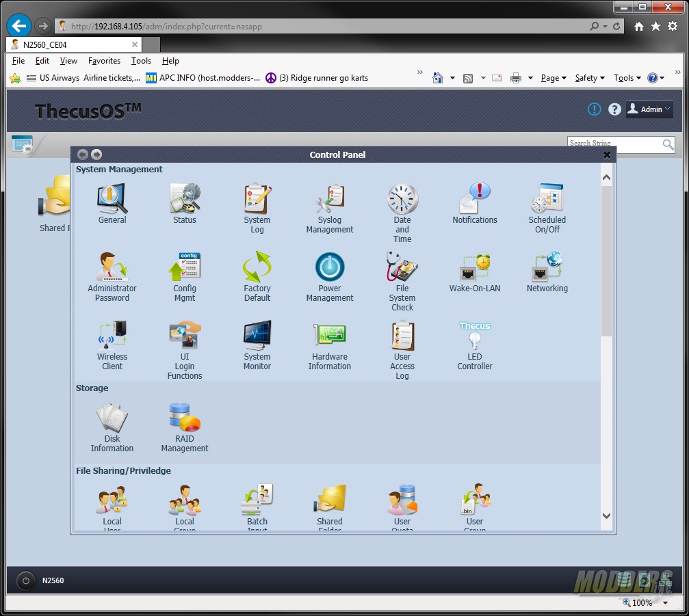
Task: Open the File menu
Action: coord(18,61)
